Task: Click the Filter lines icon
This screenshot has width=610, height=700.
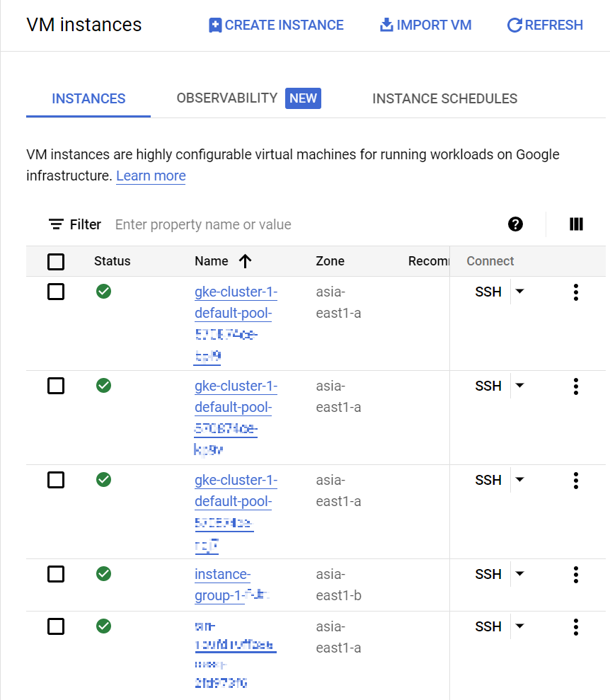Action: pos(56,224)
